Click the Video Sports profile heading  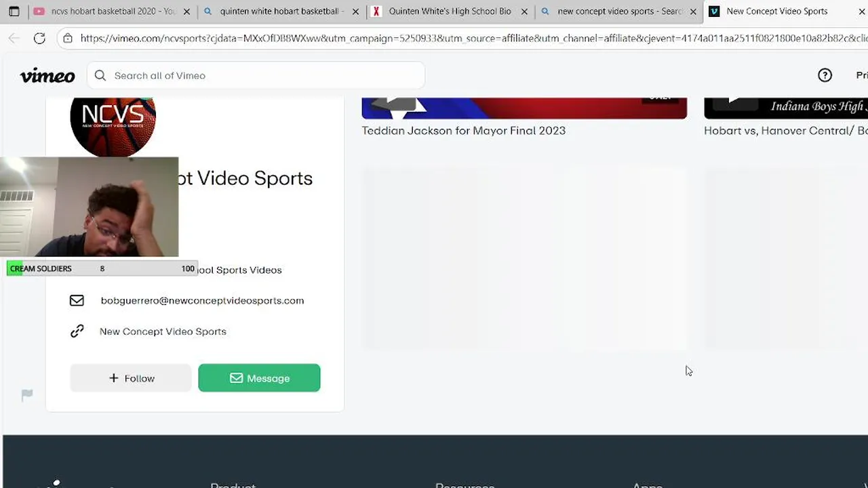pyautogui.click(x=245, y=178)
